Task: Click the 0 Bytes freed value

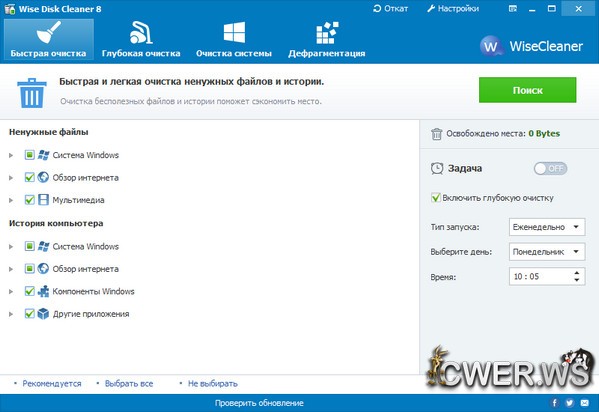Action: tap(544, 133)
